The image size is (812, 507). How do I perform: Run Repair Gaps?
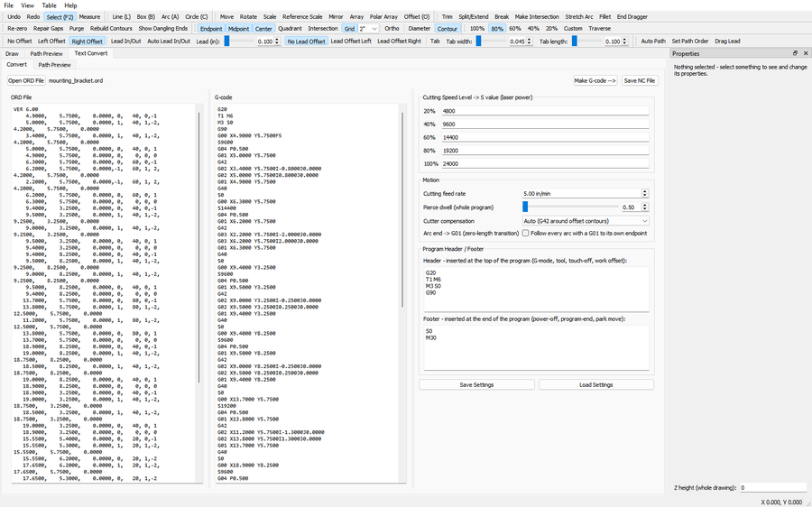pos(48,29)
